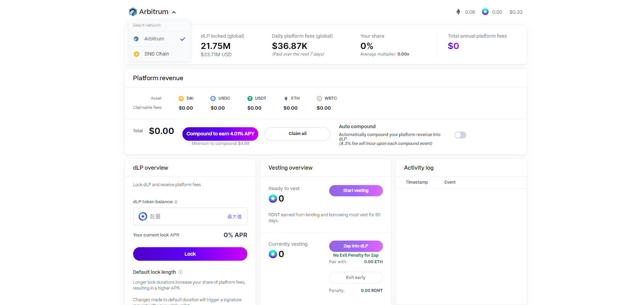Click Compound to earn 4.01% APY button
Image resolution: width=644 pixels, height=305 pixels.
click(220, 134)
